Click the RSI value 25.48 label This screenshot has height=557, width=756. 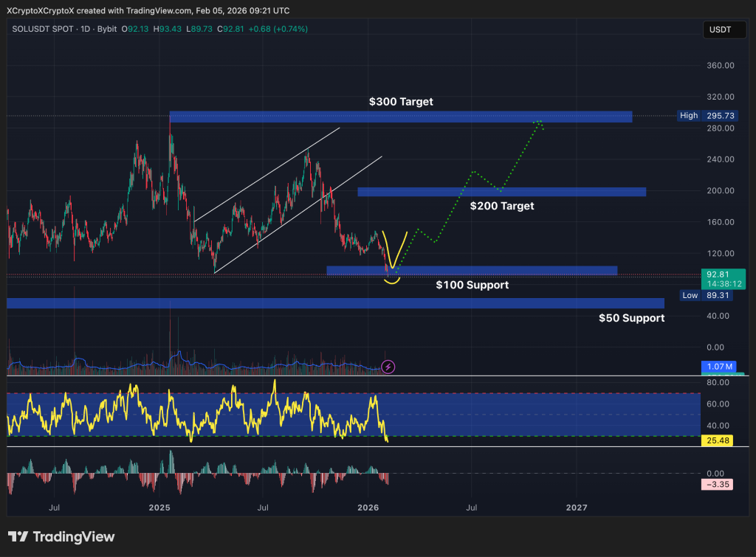[x=716, y=440]
